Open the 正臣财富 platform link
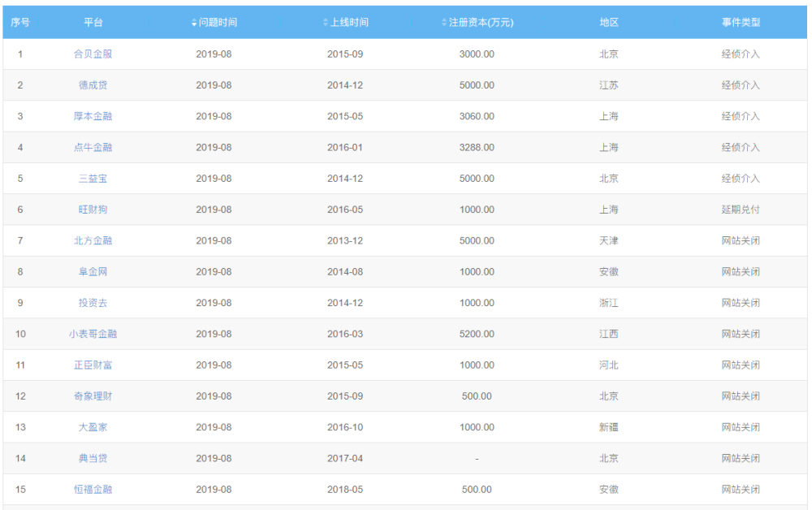 93,365
